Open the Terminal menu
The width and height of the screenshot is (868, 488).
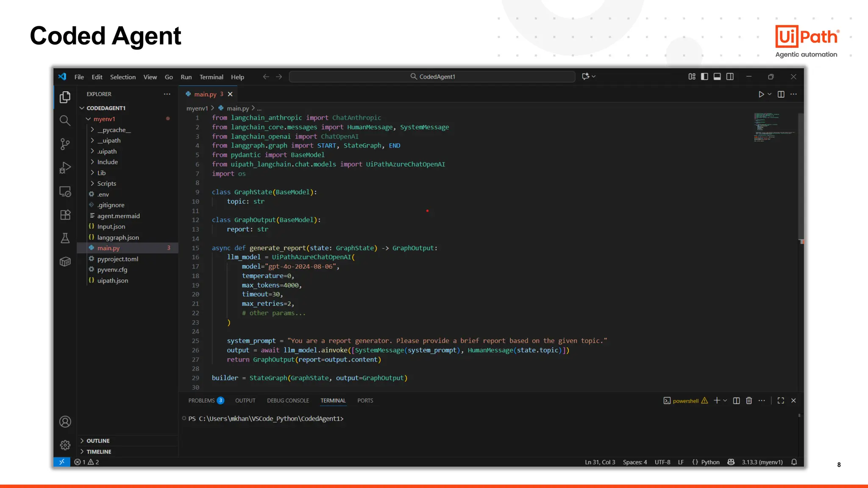(x=211, y=77)
